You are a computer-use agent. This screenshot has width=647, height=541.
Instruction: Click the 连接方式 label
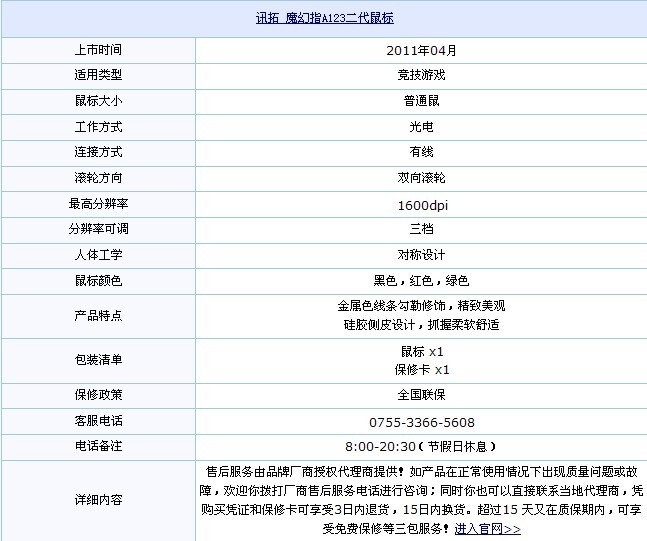[98, 152]
